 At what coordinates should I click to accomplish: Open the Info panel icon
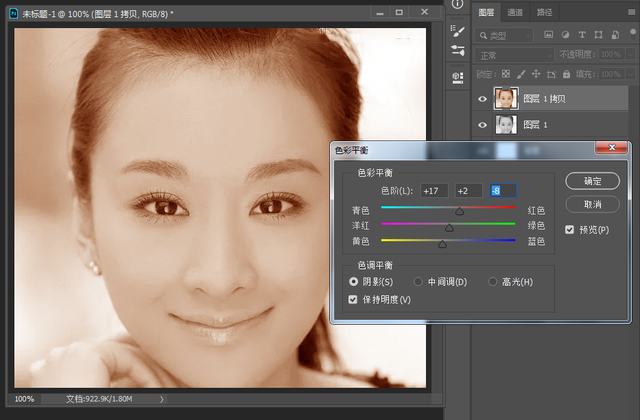point(458,4)
